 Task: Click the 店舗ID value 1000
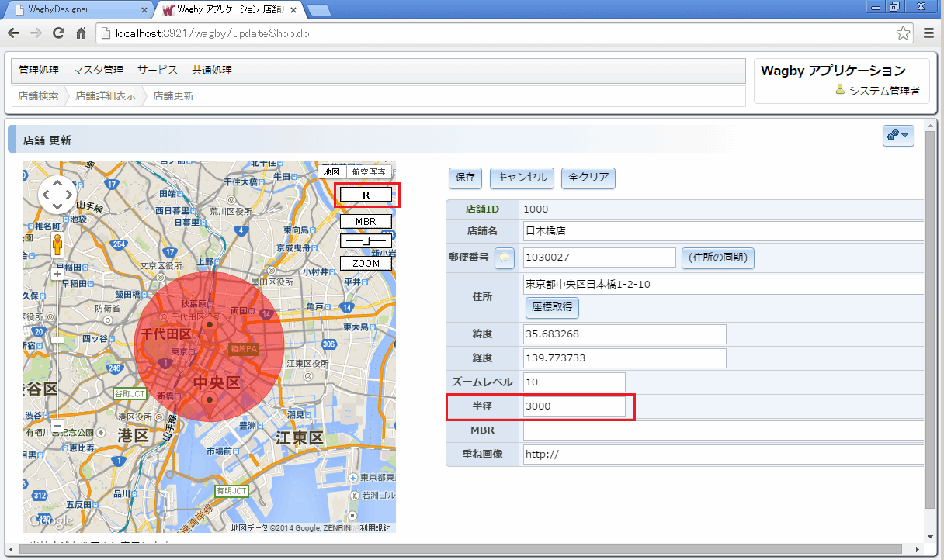(x=536, y=209)
